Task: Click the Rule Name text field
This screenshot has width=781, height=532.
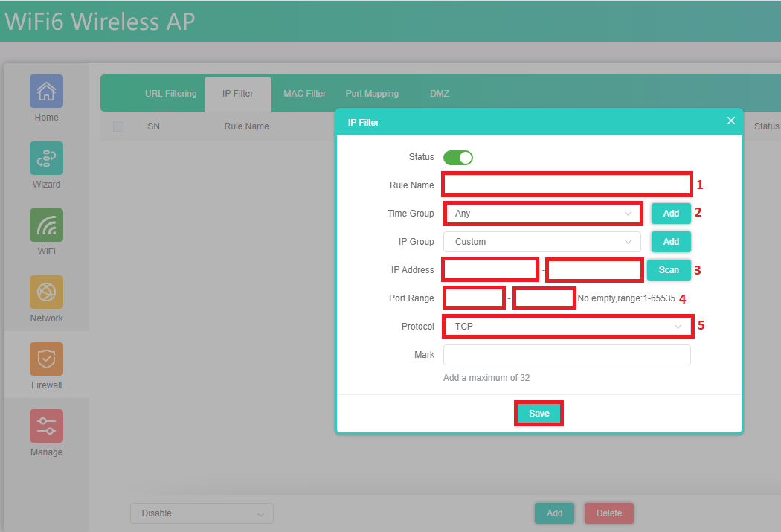Action: [x=567, y=185]
